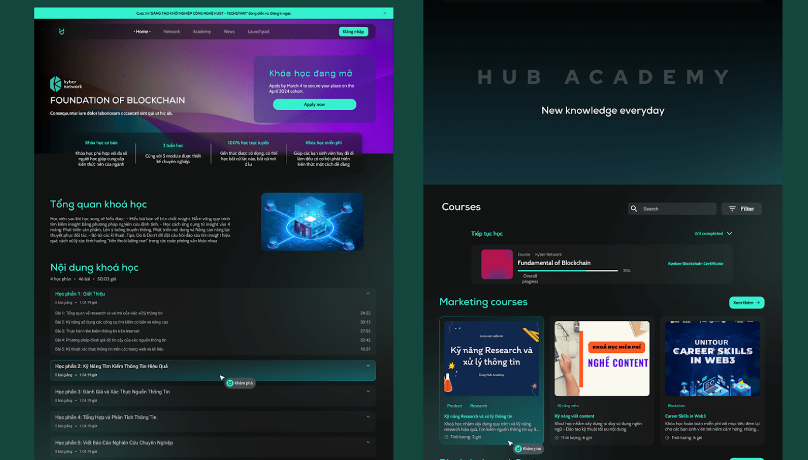Click the Nội dung khoá học heading
808x460 pixels.
(94, 267)
